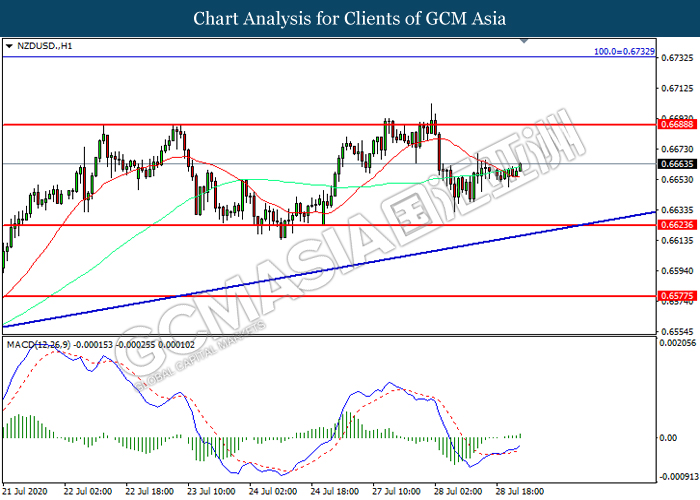Click the 0.67325 price scale value

tap(677, 58)
